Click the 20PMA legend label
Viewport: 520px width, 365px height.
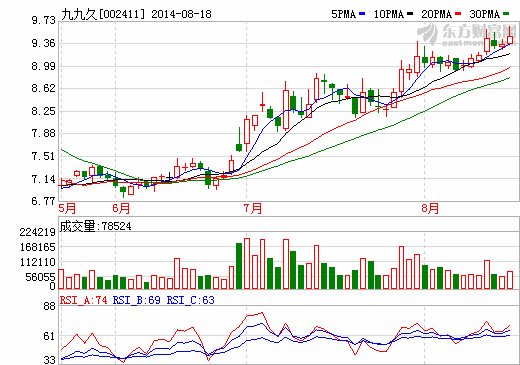click(x=436, y=14)
